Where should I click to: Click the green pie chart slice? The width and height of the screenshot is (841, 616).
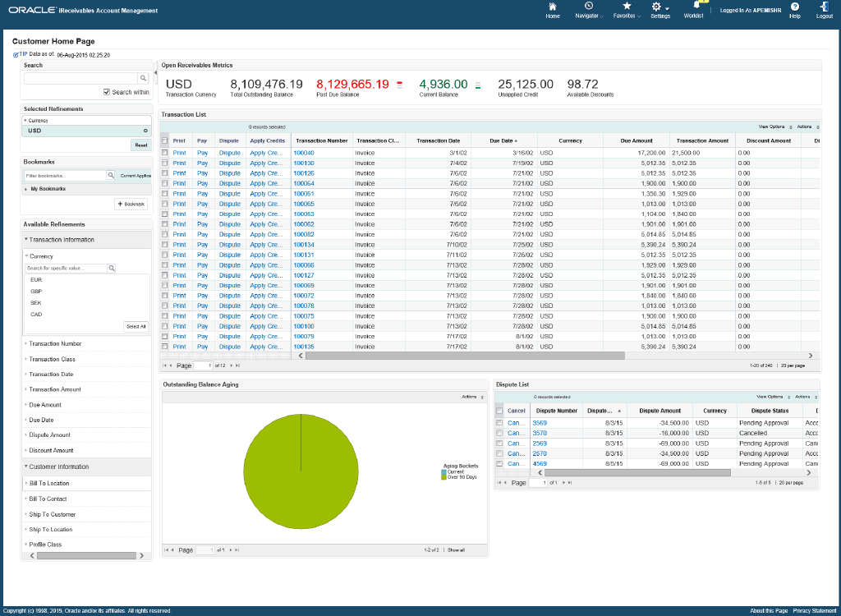[x=301, y=471]
